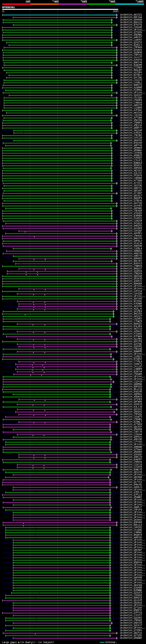Choose subject UniRef100_C7Z8K5
The image size is (146, 644).
[131, 67]
